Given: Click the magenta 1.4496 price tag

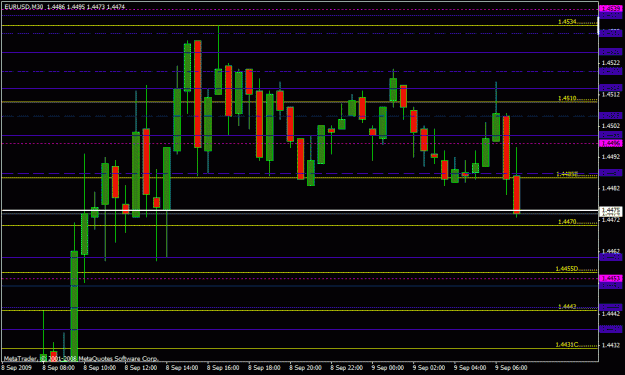Looking at the screenshot, I should click(610, 143).
